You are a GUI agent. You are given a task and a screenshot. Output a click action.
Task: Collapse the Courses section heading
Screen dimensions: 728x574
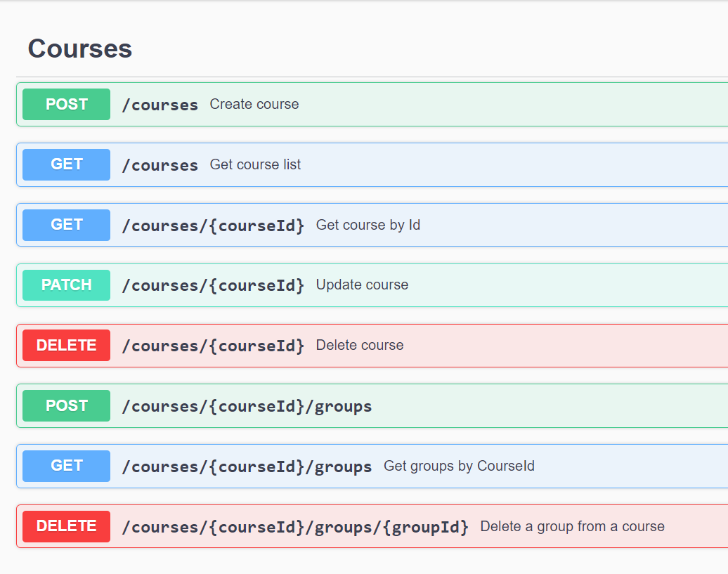[80, 48]
